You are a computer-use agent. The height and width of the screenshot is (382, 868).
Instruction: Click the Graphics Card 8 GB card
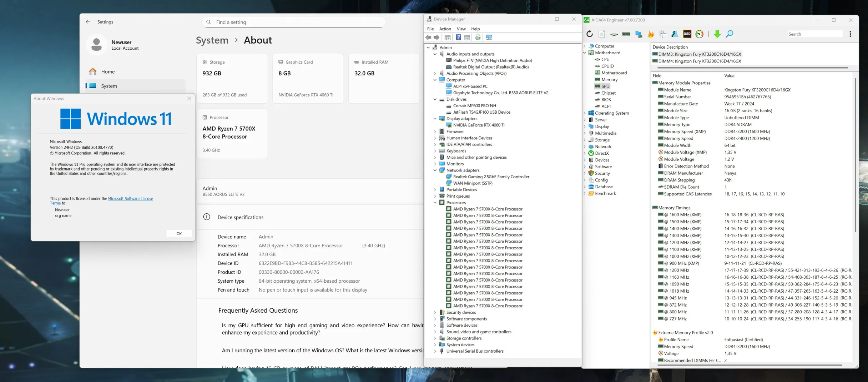[308, 78]
